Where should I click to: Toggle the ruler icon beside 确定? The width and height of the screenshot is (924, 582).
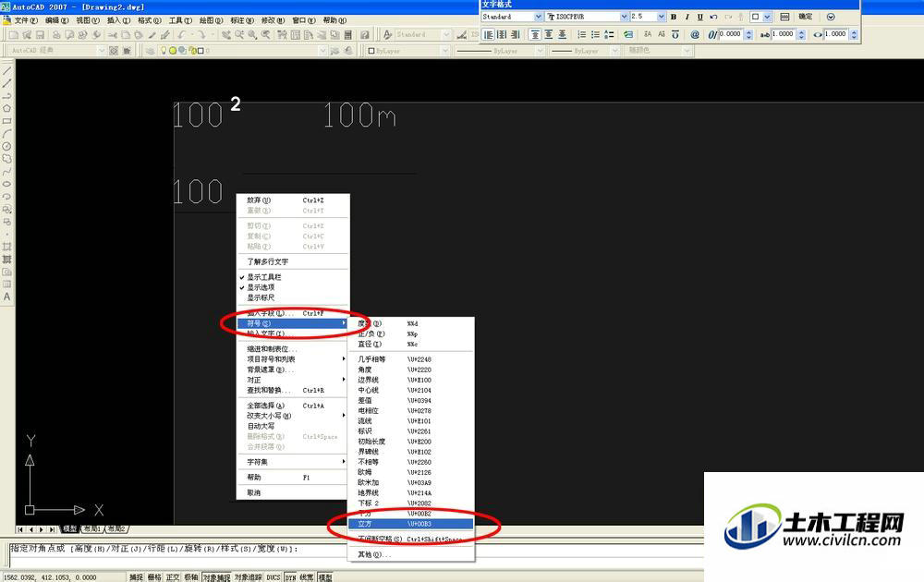pos(784,17)
